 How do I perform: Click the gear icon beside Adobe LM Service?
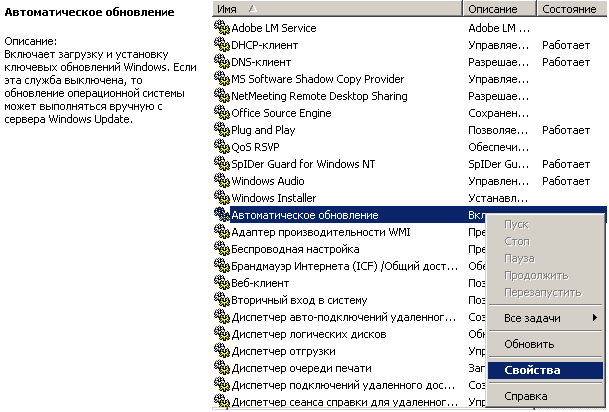(222, 28)
